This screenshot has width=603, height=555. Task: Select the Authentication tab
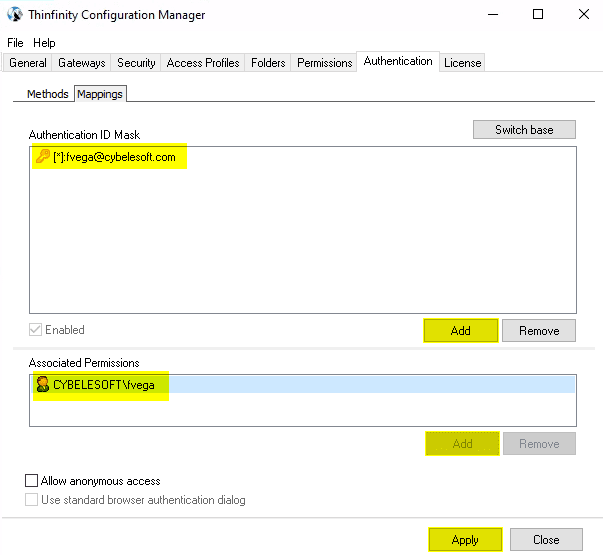(x=398, y=61)
